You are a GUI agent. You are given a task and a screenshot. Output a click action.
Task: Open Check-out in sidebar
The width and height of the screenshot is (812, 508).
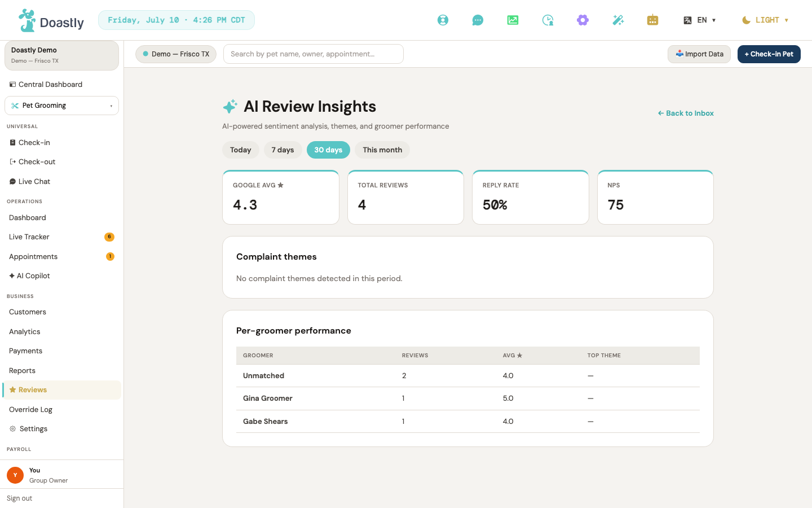61,162
